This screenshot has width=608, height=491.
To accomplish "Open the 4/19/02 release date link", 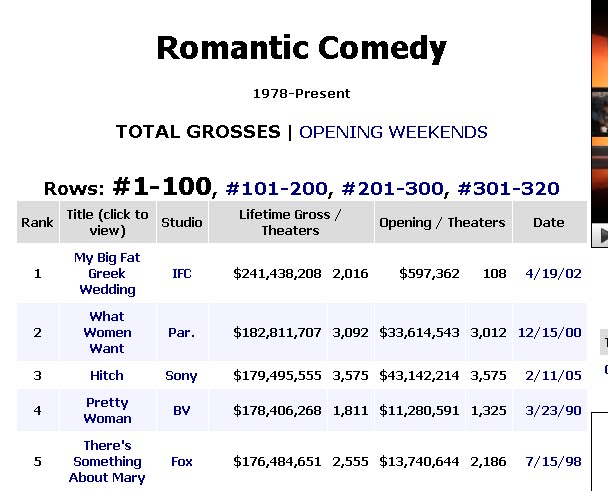I will tap(548, 273).
